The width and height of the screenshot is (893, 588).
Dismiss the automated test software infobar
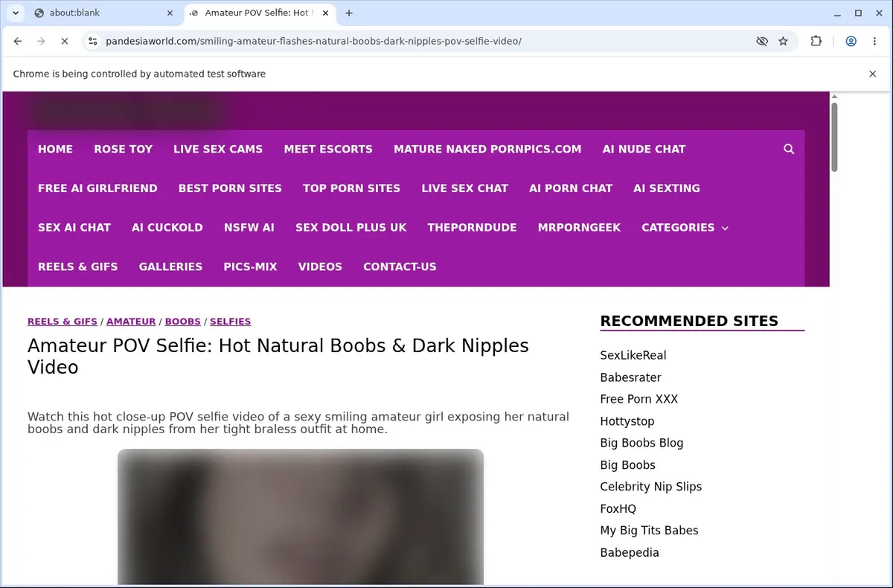(x=873, y=74)
